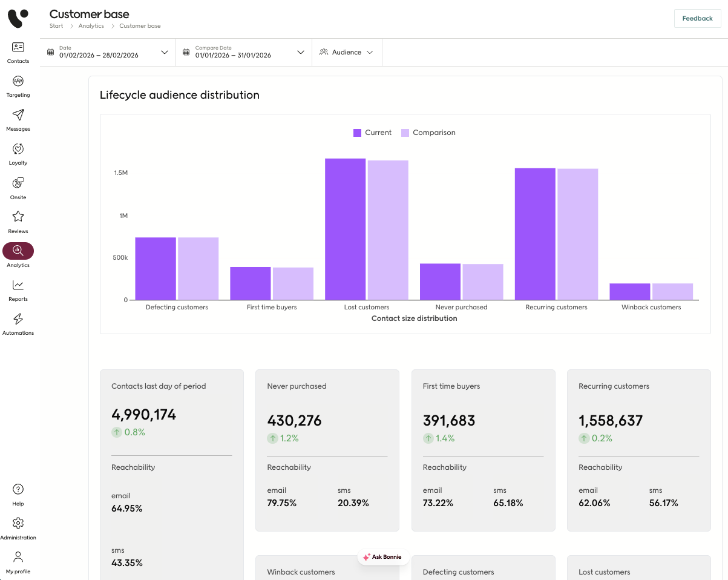Click the Lost customers current bar
The height and width of the screenshot is (580, 728).
[346, 229]
